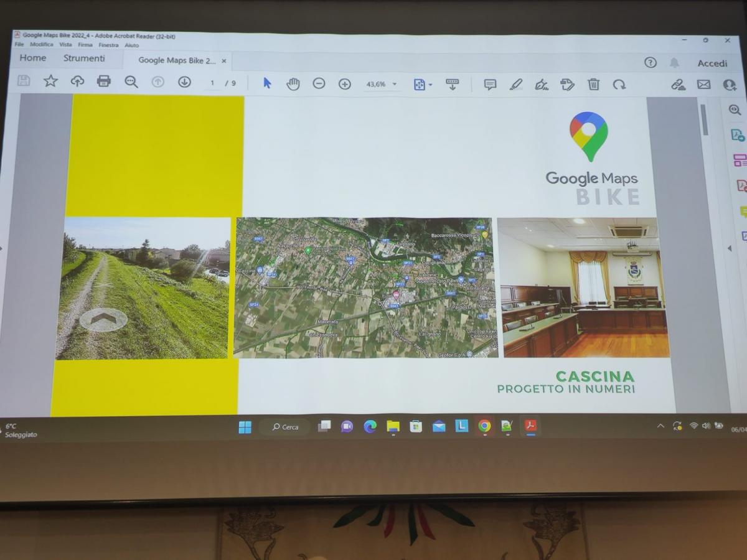Click the Wi-Fi network tray icon
This screenshot has height=560, width=747.
pos(693,426)
